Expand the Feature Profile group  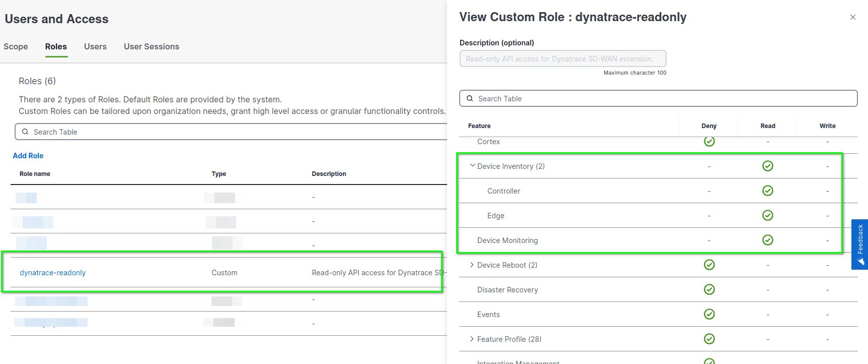[472, 339]
